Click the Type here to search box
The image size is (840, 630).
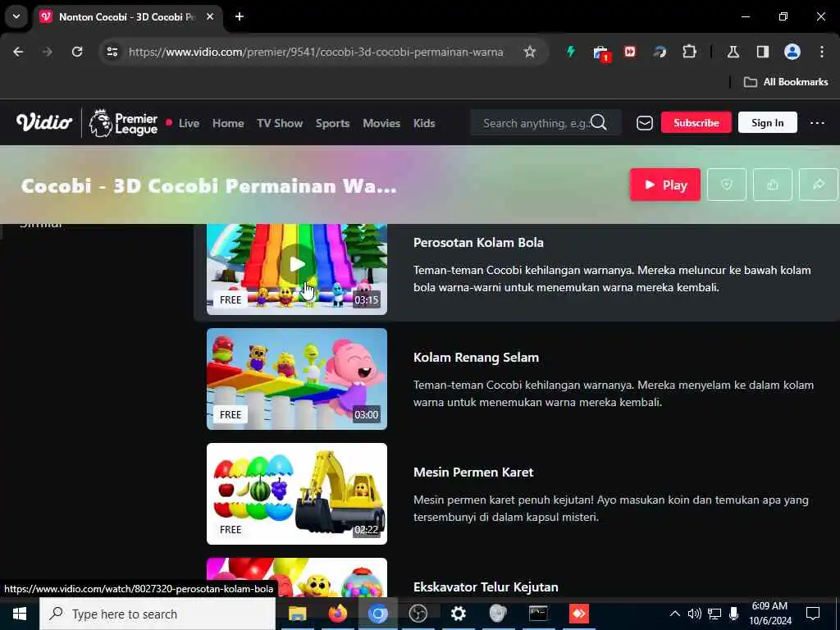click(x=157, y=614)
